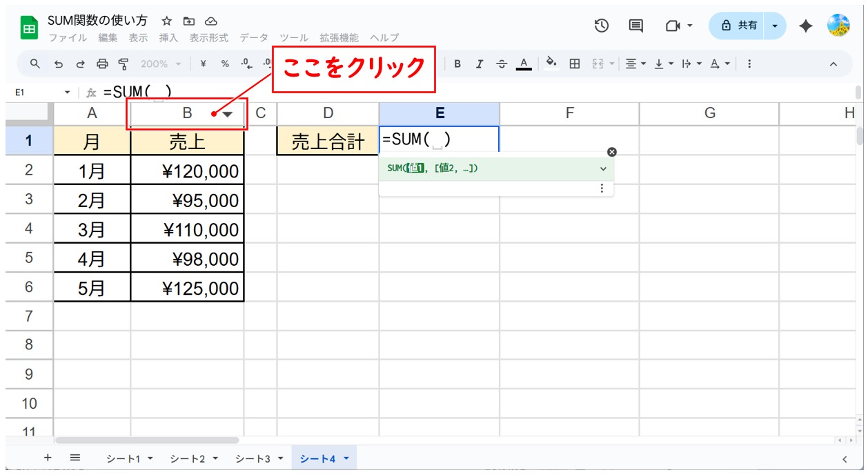Expand the SUM function help chevron

(x=603, y=168)
